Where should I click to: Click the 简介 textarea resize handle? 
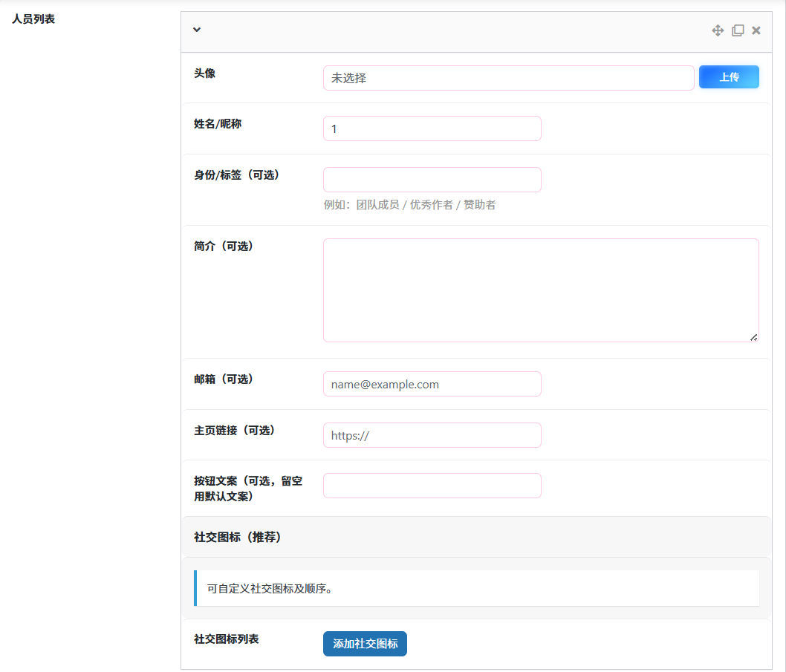coord(753,337)
